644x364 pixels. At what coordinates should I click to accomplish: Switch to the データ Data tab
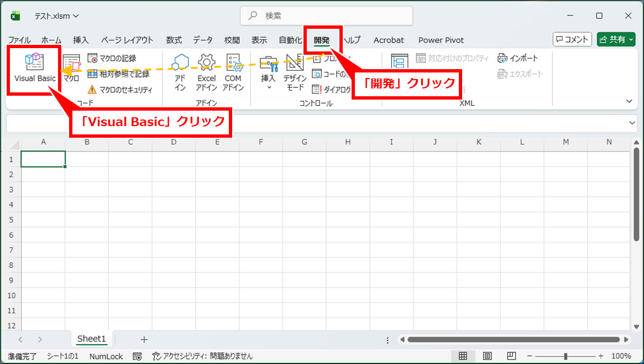(x=203, y=40)
